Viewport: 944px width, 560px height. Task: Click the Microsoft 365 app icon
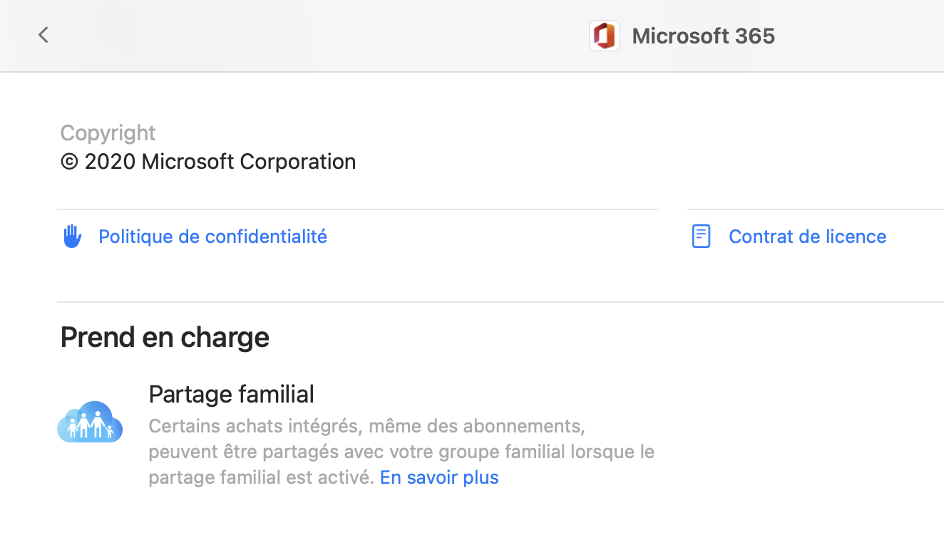(604, 36)
